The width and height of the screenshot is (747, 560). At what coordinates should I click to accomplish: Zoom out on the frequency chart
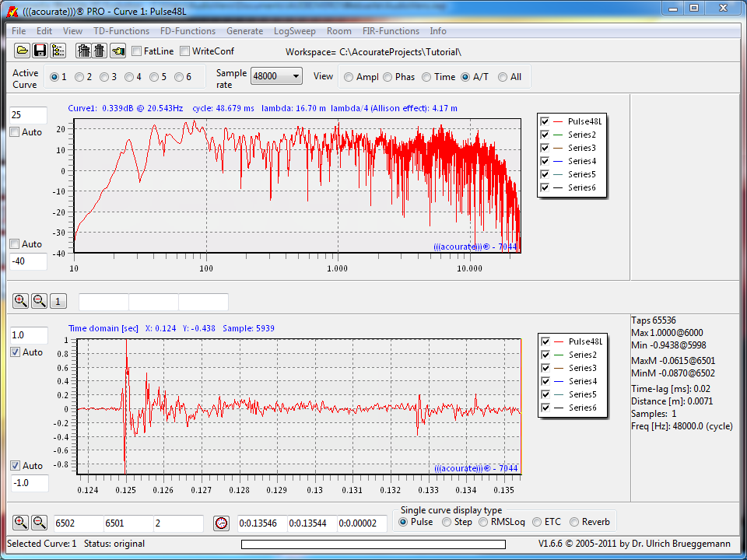39,301
